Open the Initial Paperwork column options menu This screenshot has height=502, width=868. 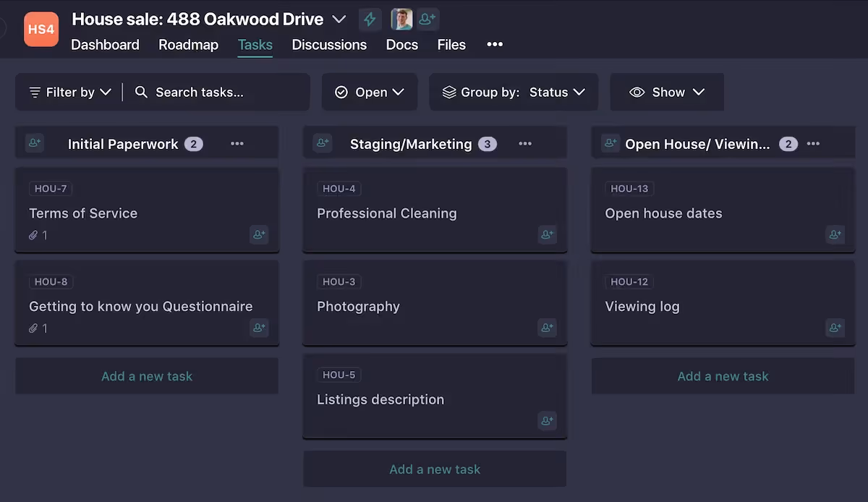(237, 143)
